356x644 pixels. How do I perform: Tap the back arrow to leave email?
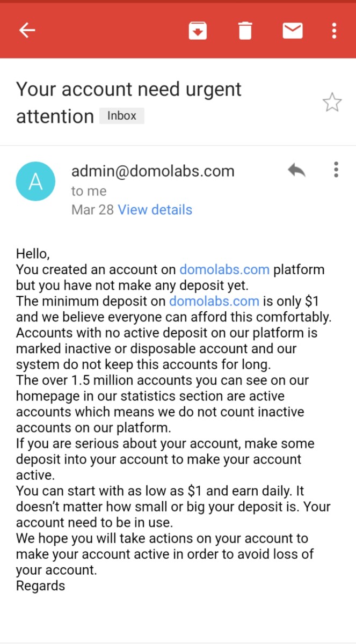coord(27,31)
